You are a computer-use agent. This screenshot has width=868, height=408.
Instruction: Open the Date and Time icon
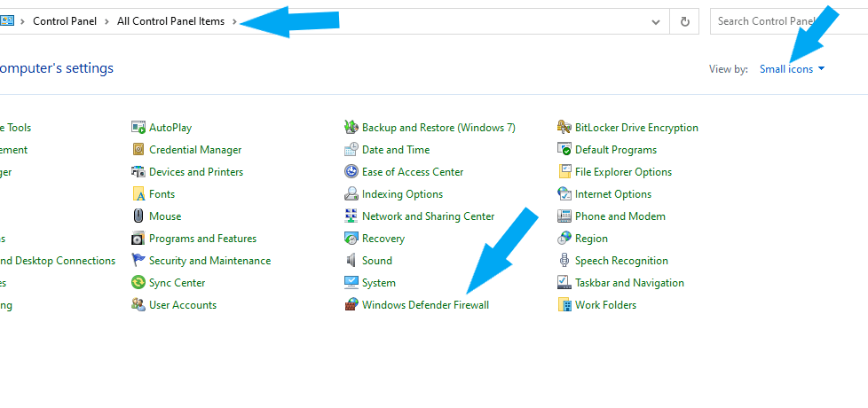(351, 149)
